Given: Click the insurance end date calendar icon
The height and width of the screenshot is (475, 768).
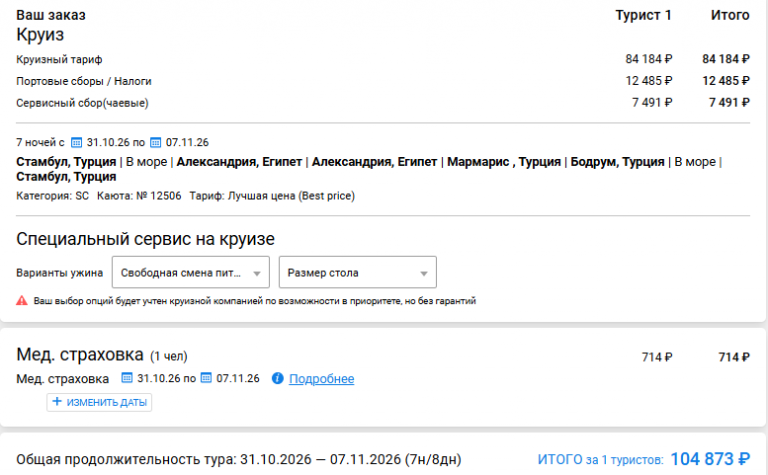Looking at the screenshot, I should pos(206,378).
